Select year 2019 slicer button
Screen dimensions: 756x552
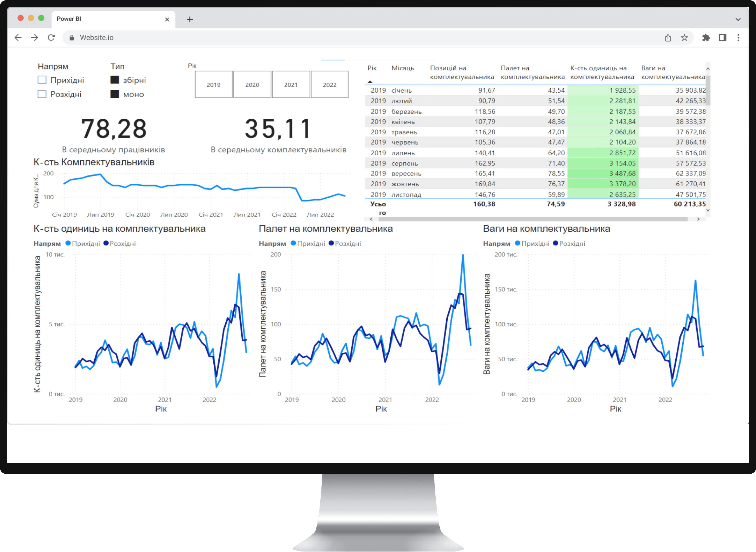coord(214,85)
